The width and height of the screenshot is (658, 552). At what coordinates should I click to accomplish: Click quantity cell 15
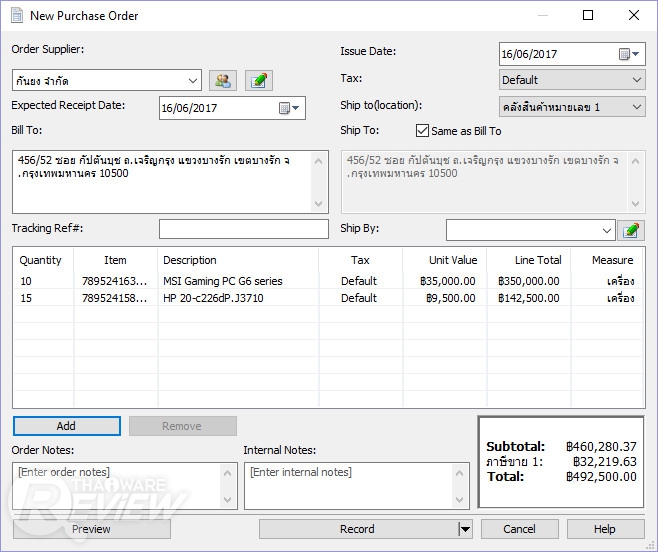(26, 298)
